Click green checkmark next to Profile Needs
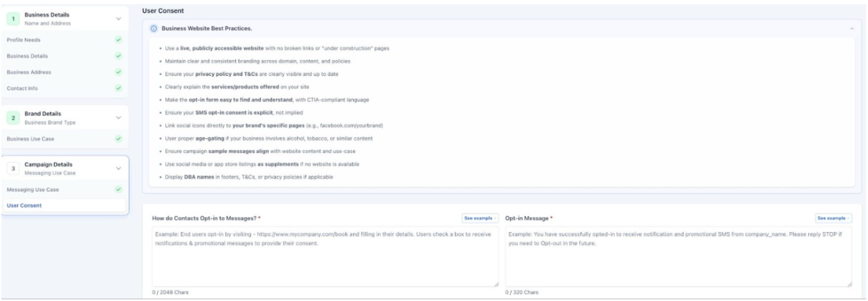The image size is (868, 301). [119, 40]
